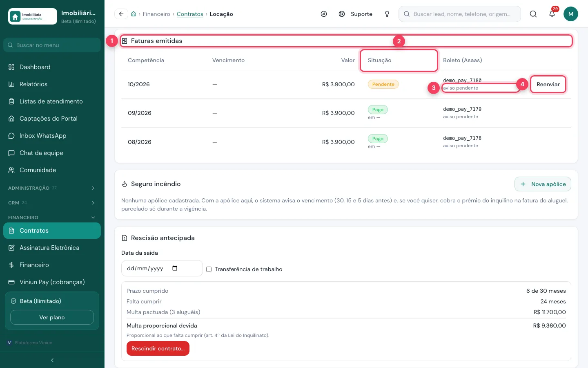This screenshot has width=588, height=368.
Task: Open the Data da saída date field
Action: click(162, 268)
